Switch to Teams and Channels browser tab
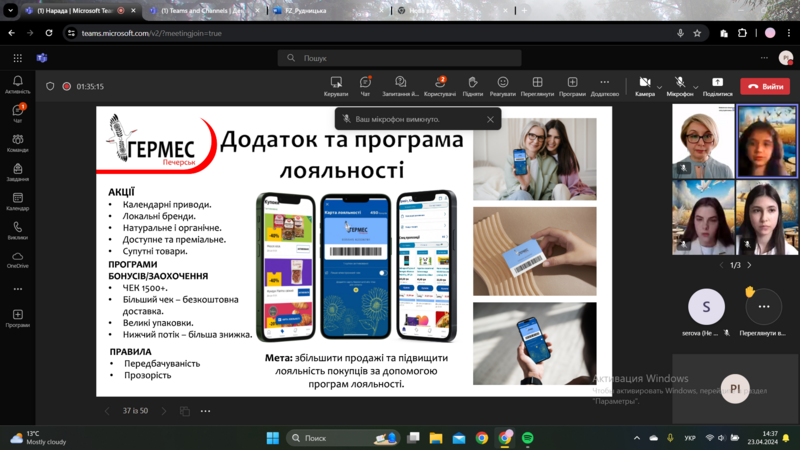 [203, 10]
